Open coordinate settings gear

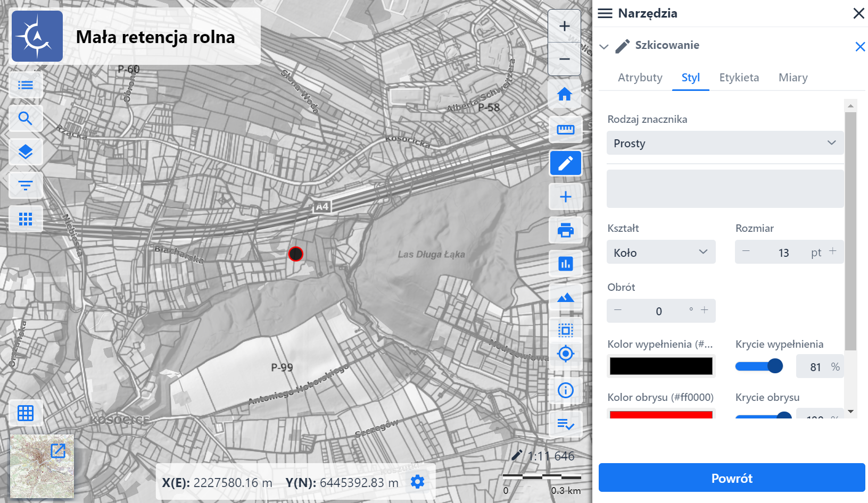418,482
